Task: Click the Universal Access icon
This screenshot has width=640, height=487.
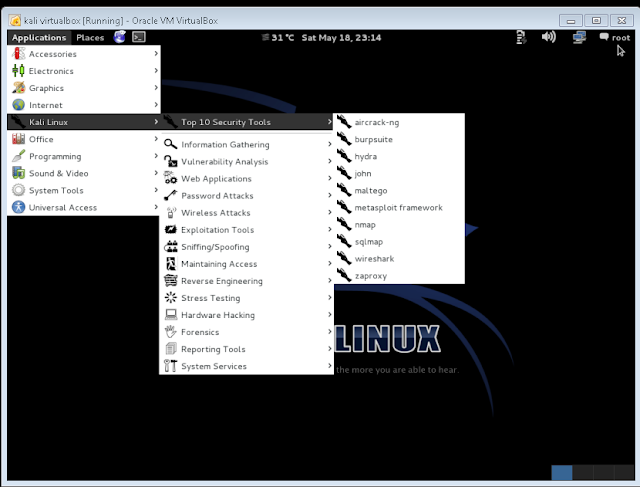Action: point(18,207)
